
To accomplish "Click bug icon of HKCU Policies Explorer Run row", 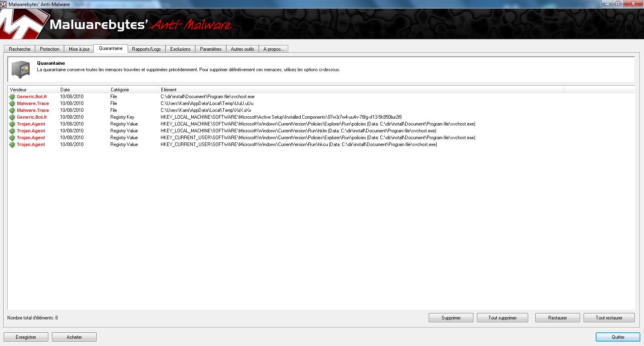I will coord(12,138).
